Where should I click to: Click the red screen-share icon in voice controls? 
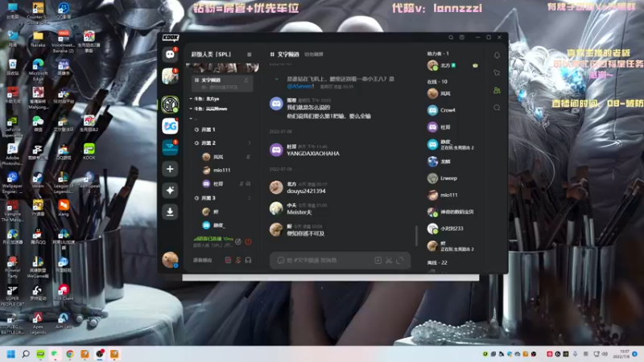229,260
